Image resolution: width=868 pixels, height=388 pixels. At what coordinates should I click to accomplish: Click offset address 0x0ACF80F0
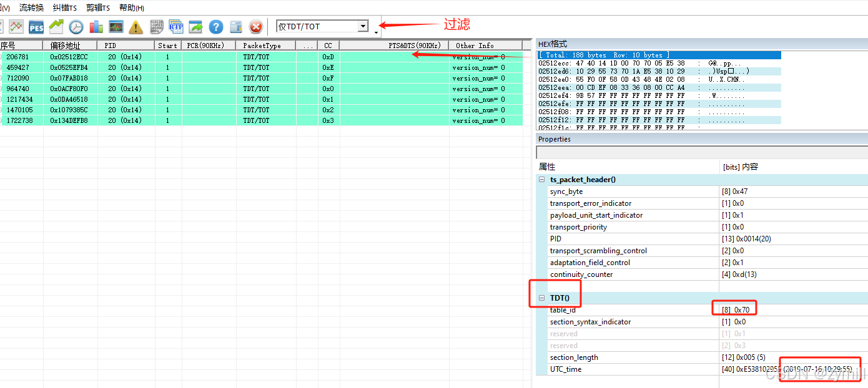point(69,89)
